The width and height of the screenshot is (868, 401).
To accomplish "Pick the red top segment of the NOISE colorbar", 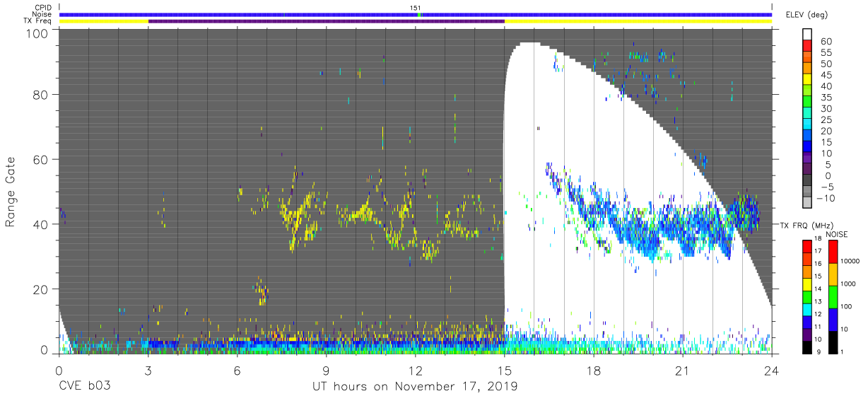I will (833, 251).
